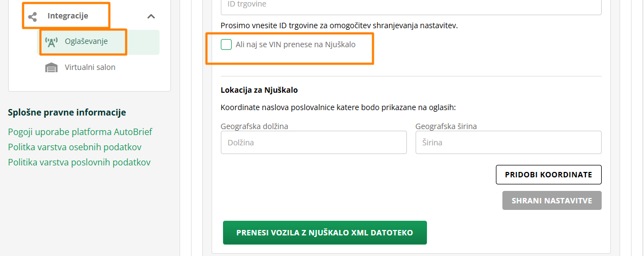Open the Politika varstva poslovnih podatkov link
644x256 pixels.
point(79,162)
